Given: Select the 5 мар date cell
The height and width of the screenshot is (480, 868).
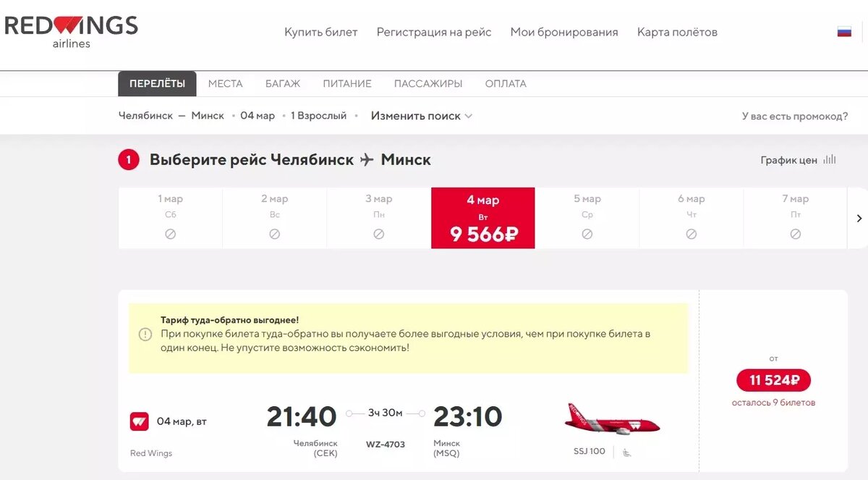Looking at the screenshot, I should pos(587,217).
